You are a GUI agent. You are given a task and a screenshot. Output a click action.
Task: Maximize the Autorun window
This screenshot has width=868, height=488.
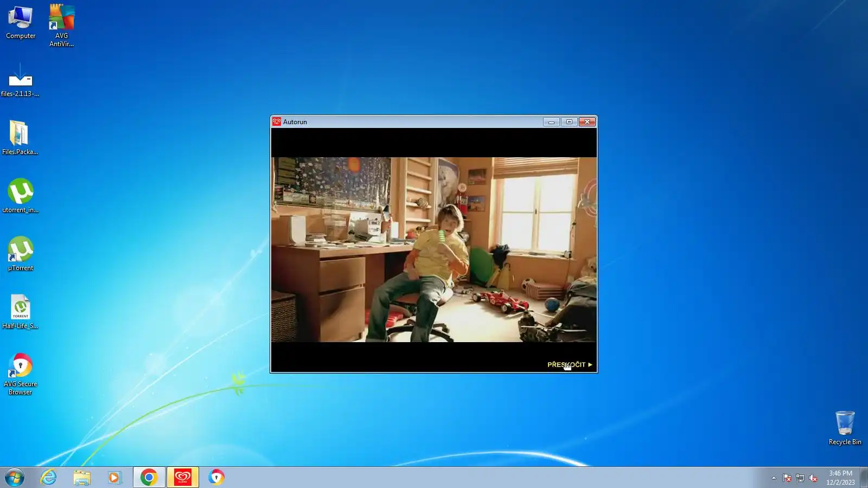pos(569,122)
